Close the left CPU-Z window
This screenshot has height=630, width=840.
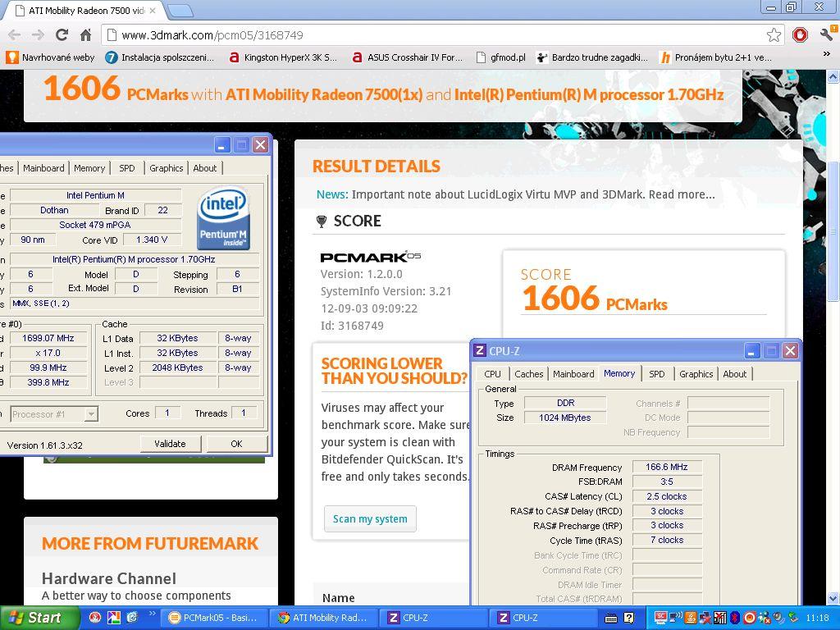pyautogui.click(x=260, y=144)
